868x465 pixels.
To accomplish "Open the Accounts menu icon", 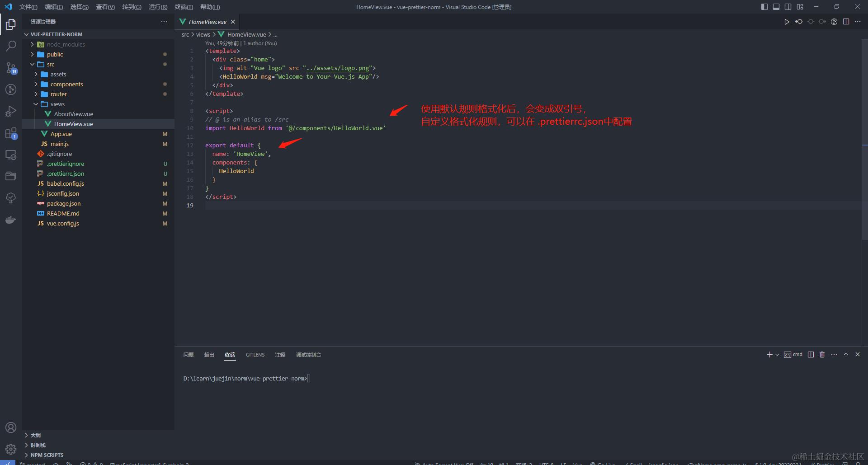I will coord(11,427).
